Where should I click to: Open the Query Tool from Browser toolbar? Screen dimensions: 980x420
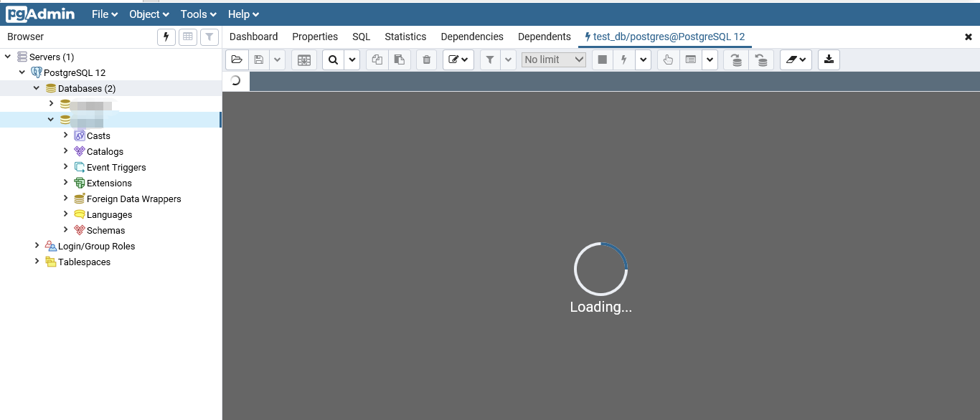pos(166,37)
